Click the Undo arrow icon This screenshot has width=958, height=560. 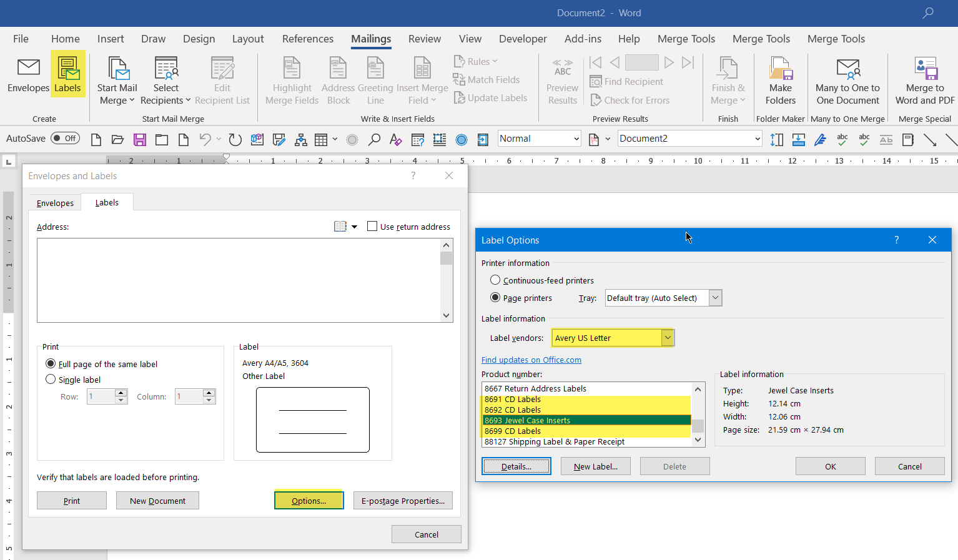[205, 139]
